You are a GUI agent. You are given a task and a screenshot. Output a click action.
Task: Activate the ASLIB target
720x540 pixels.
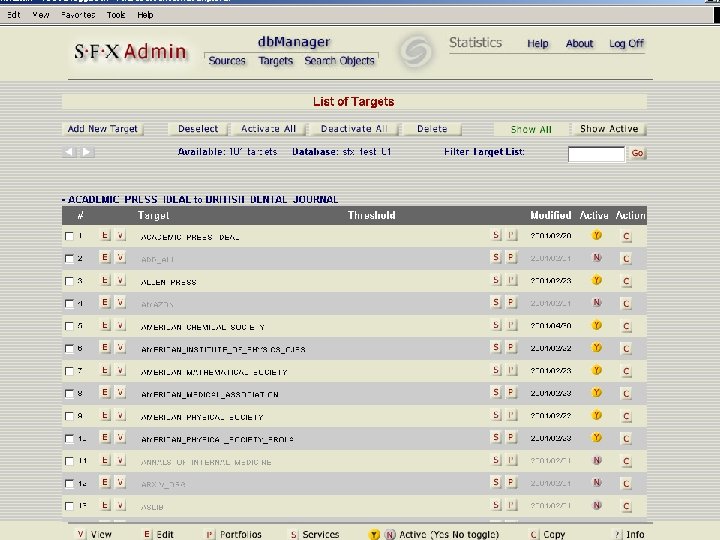(x=596, y=505)
